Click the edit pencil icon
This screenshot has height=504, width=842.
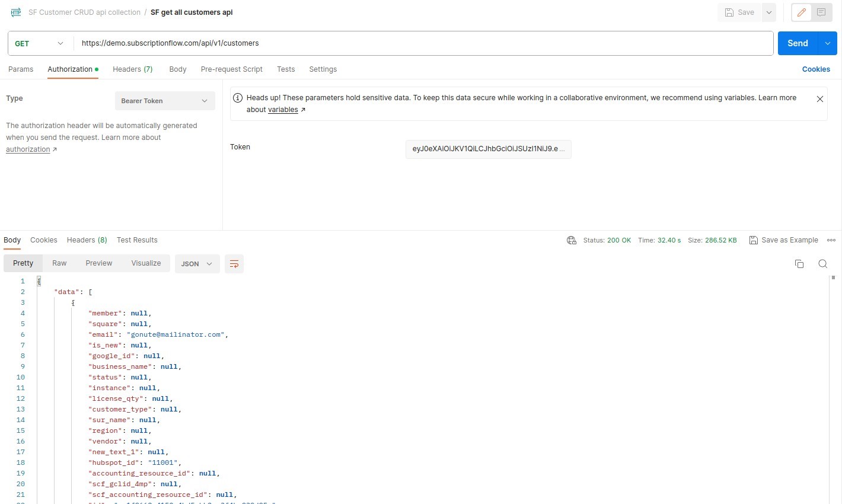(x=802, y=12)
